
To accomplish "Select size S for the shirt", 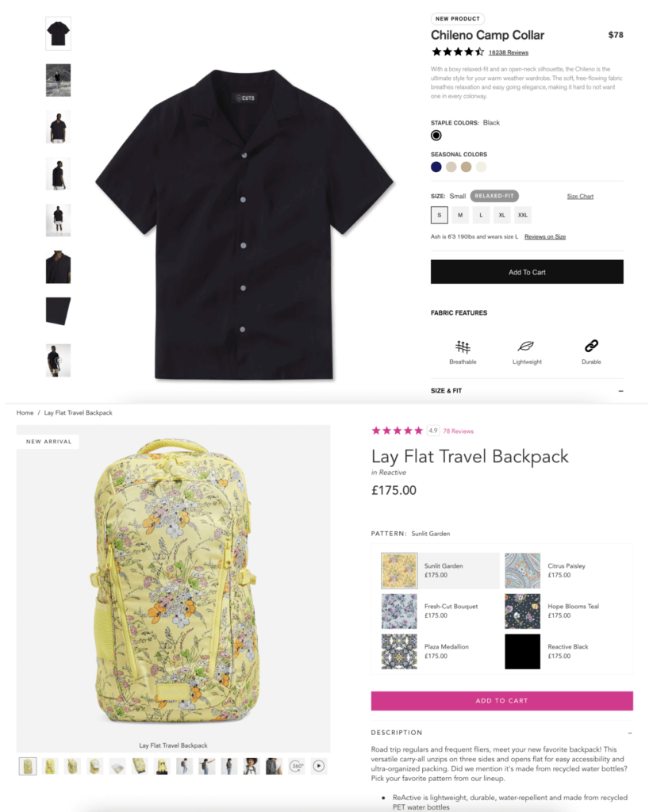I will coord(440,215).
